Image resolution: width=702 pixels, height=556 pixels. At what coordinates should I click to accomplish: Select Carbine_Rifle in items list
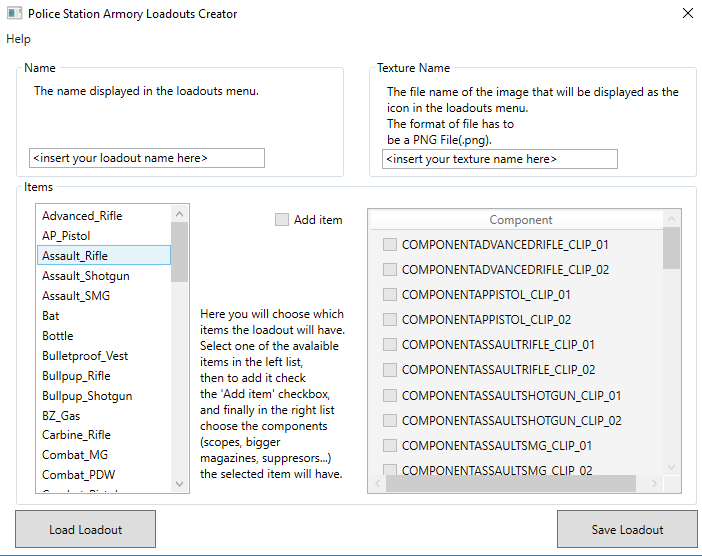[76, 435]
